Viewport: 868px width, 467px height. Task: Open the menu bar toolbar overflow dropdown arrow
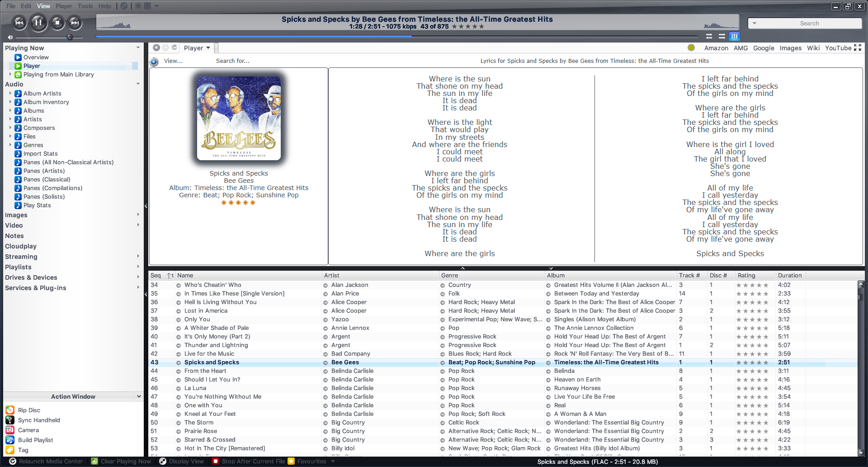(x=157, y=6)
